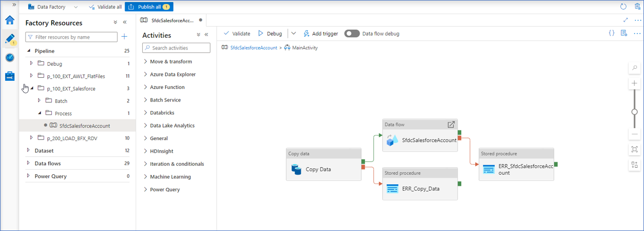The image size is (644, 231).
Task: Zoom in on canvas with plus
Action: [x=635, y=83]
